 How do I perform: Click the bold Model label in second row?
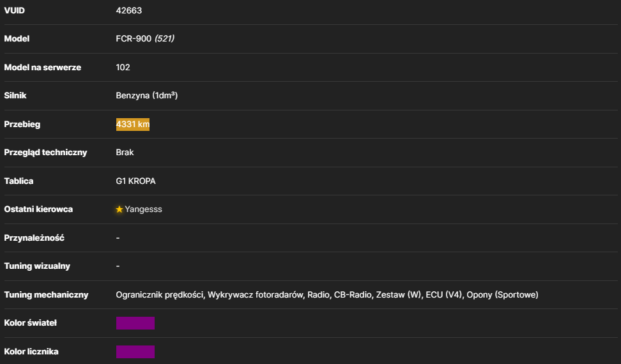tap(17, 39)
